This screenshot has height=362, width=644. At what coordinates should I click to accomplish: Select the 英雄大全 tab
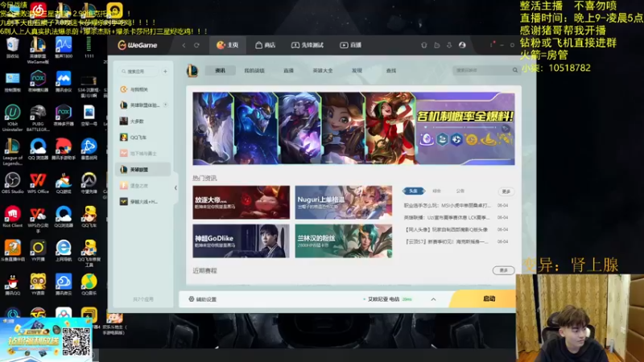coord(323,71)
